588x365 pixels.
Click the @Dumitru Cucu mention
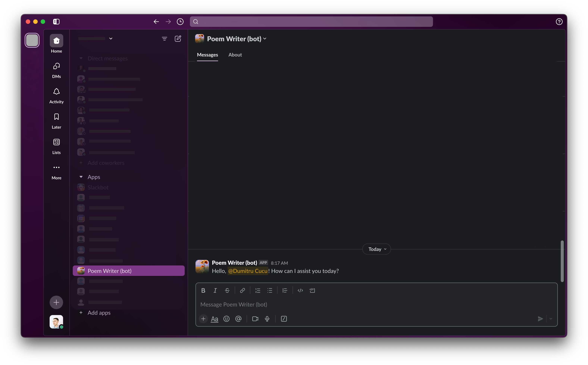pos(248,271)
